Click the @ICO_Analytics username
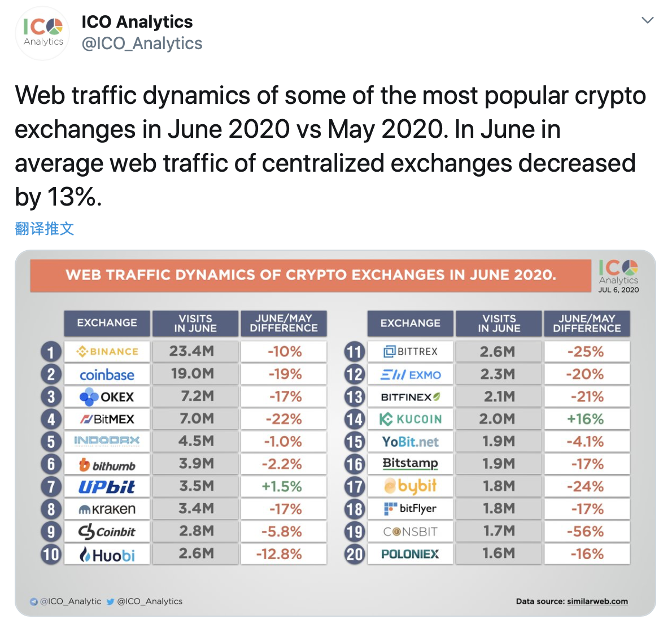This screenshot has width=672, height=628. click(x=142, y=43)
